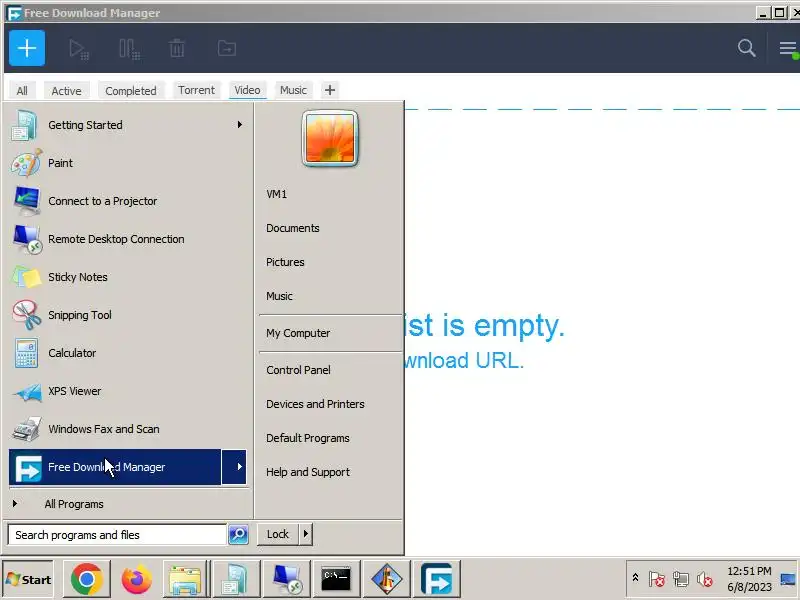This screenshot has width=800, height=600.
Task: Click the Search programs and files field
Action: click(117, 535)
